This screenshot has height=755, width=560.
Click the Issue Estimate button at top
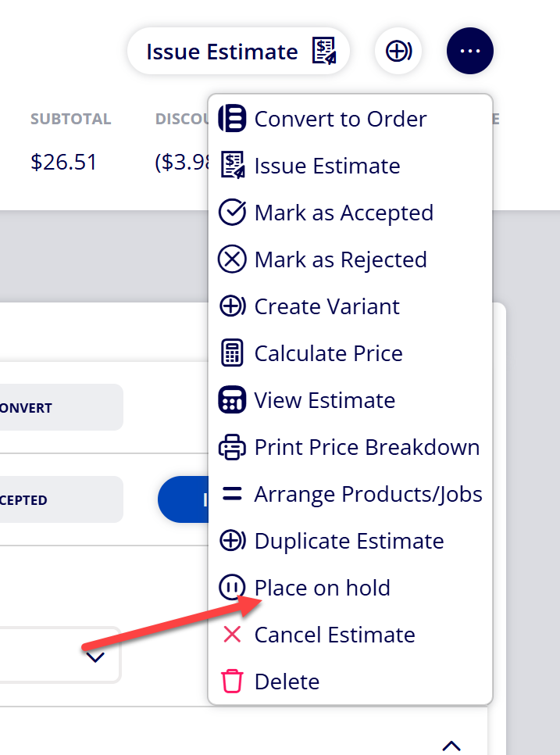[239, 51]
